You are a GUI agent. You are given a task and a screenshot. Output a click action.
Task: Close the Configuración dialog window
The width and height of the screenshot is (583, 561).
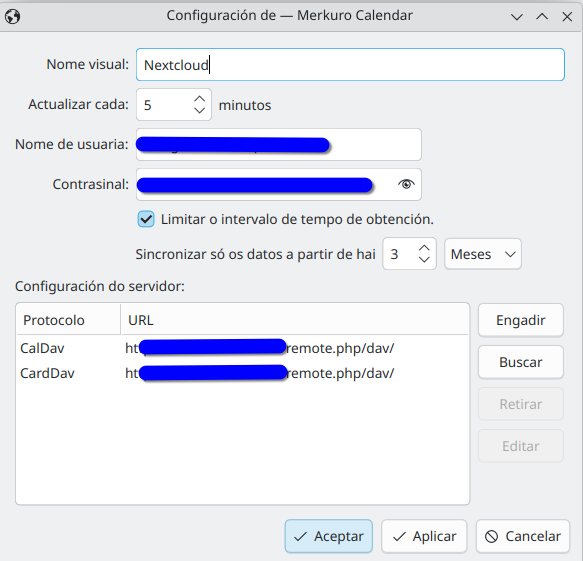tap(567, 16)
